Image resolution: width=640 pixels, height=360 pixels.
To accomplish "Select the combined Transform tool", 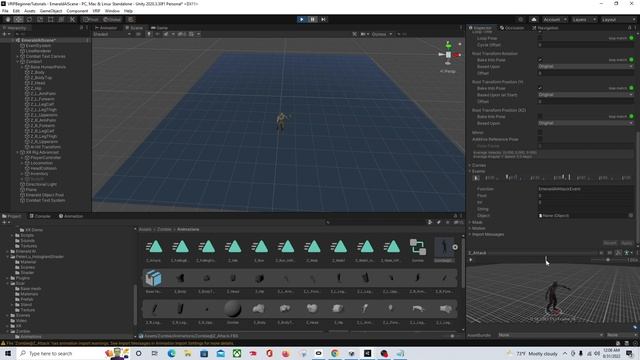I will pyautogui.click(x=61, y=19).
